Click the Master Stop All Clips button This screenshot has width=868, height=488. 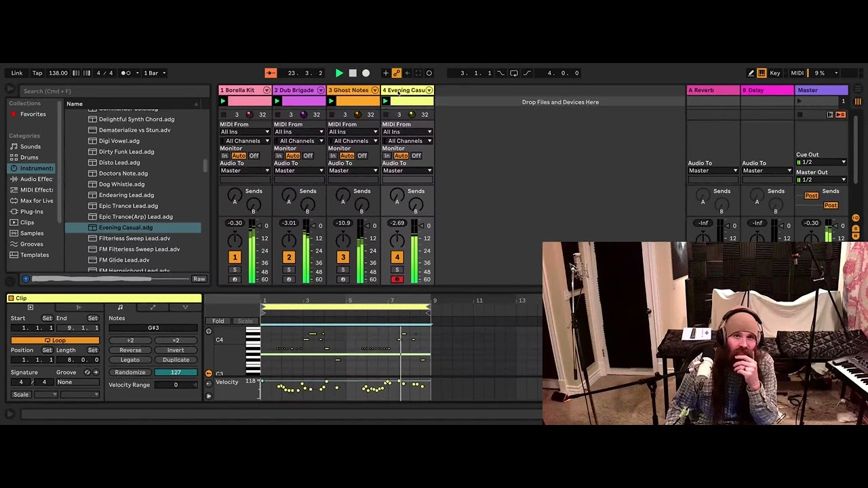799,115
